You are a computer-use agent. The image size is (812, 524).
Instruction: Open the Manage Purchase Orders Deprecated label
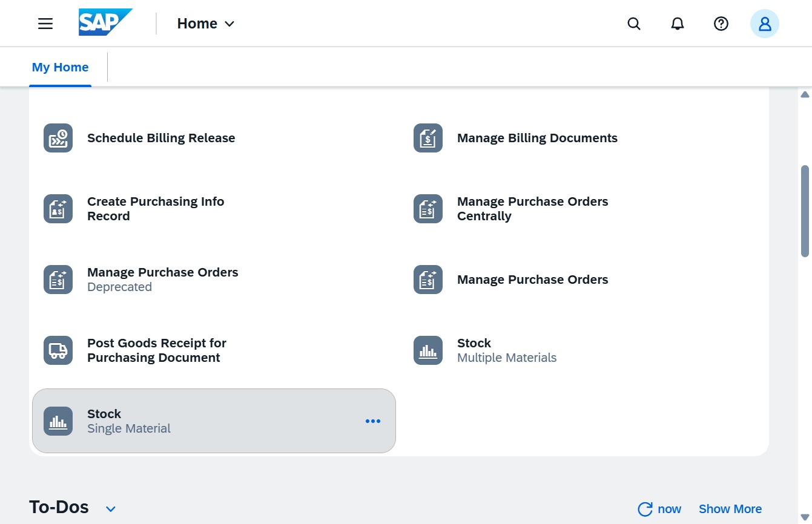coord(162,280)
